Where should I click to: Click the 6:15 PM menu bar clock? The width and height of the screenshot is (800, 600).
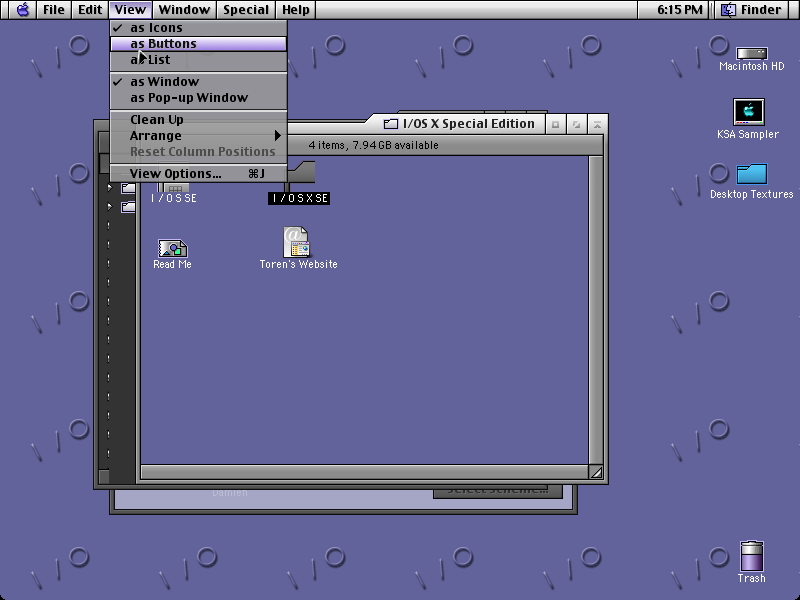coord(680,10)
